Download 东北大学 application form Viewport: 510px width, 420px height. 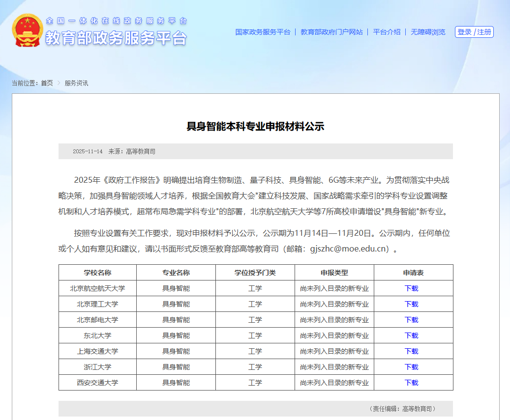pyautogui.click(x=413, y=336)
